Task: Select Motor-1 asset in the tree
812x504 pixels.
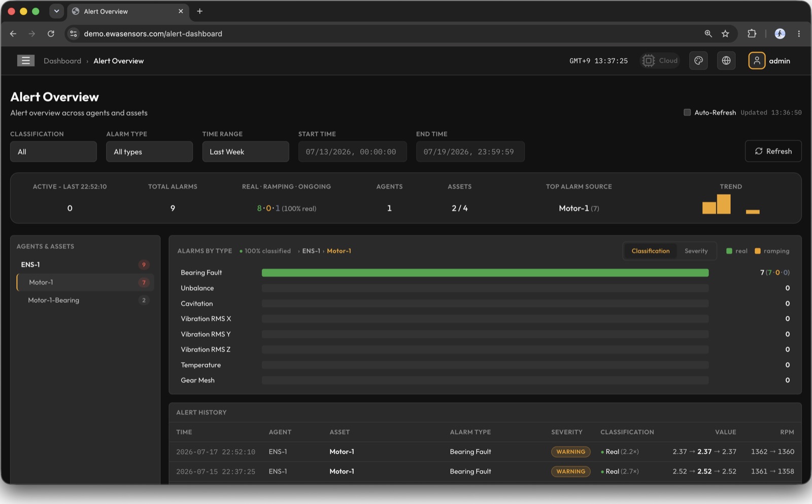Action: [x=85, y=282]
